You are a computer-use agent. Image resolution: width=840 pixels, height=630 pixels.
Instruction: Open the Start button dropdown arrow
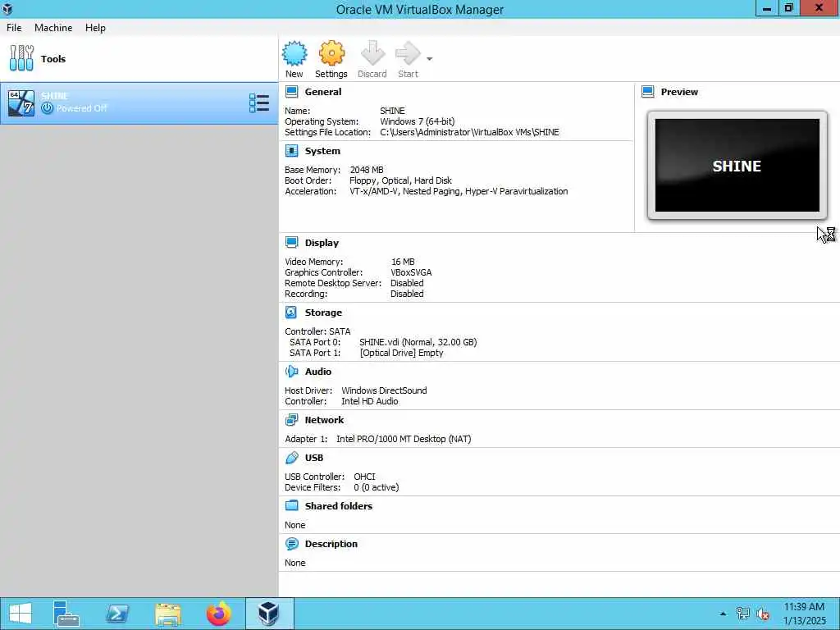[430, 59]
